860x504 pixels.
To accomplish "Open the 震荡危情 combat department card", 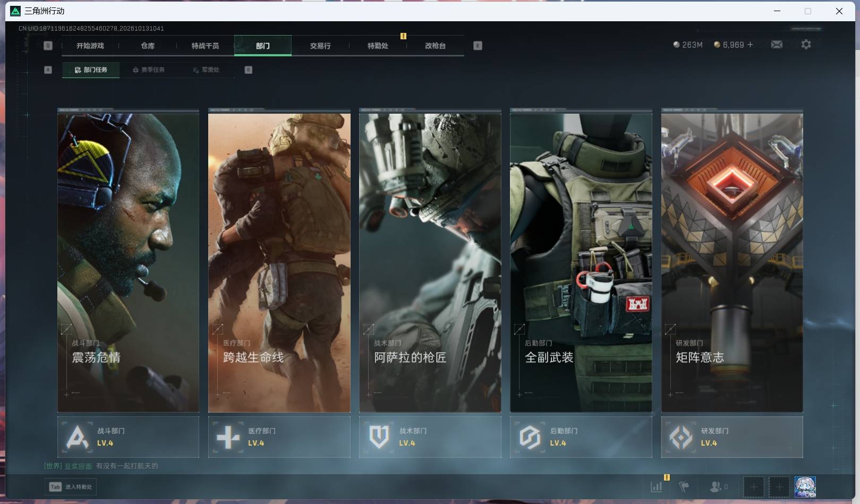I will pos(128,261).
